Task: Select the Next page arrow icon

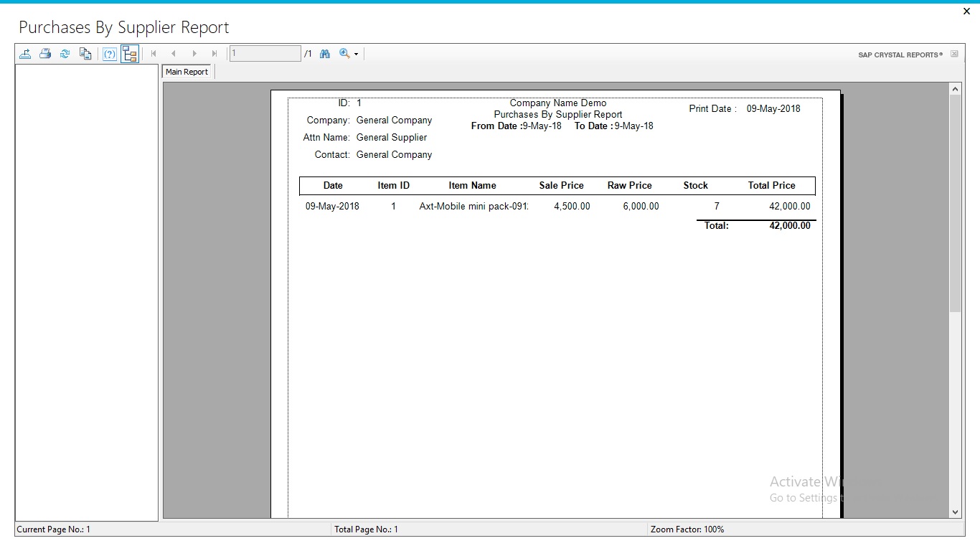Action: (194, 53)
